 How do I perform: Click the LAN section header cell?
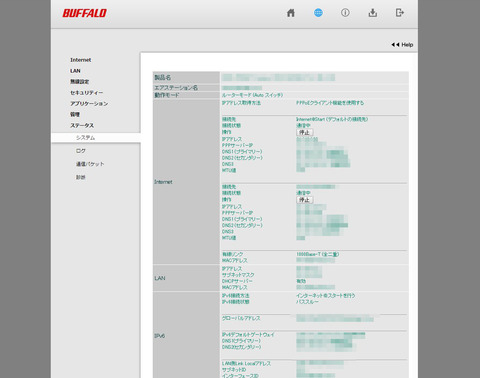coord(186,278)
